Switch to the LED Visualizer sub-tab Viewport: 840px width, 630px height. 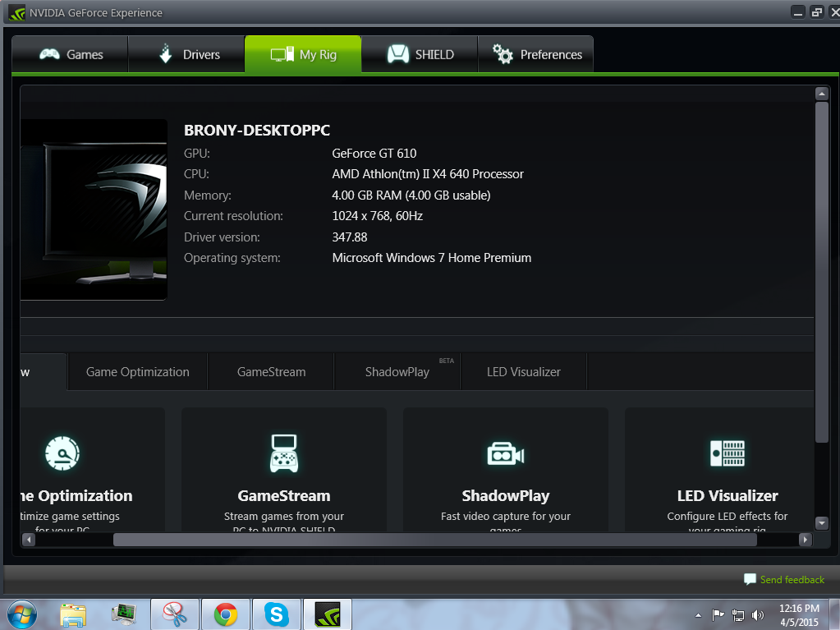524,372
